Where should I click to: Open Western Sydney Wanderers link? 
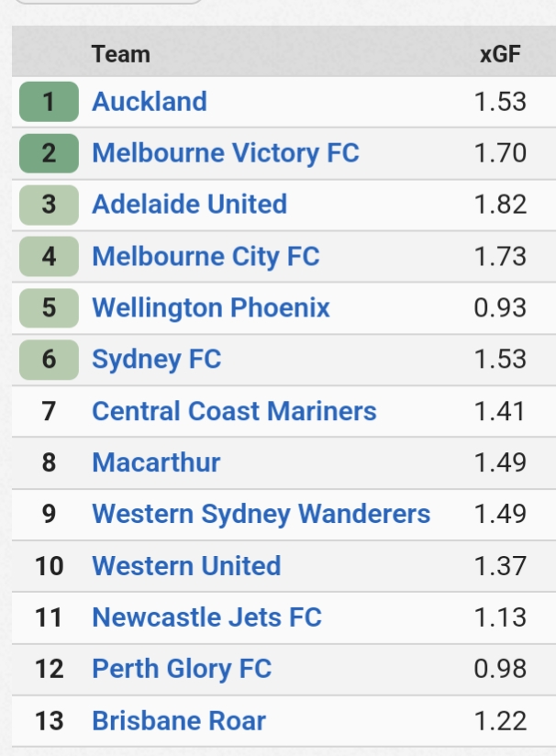click(261, 513)
